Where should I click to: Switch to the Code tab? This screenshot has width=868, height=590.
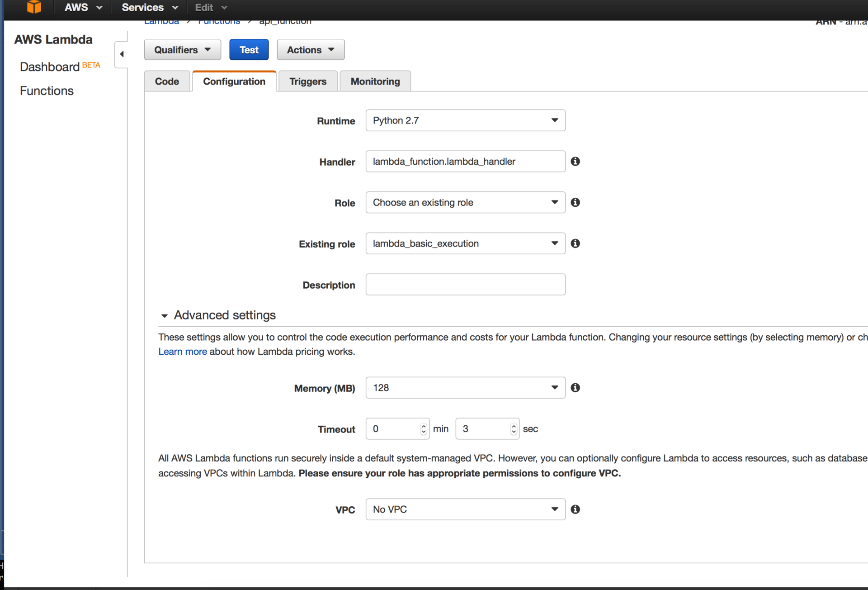click(x=167, y=81)
